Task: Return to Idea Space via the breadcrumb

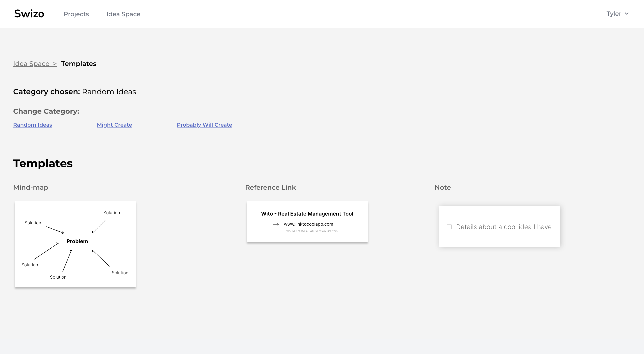Action: click(x=31, y=64)
